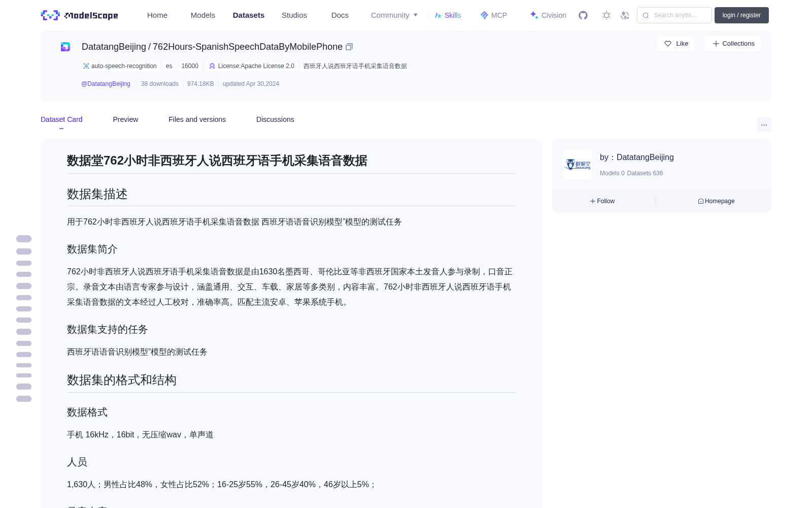Image resolution: width=812 pixels, height=508 pixels.
Task: Open the MCP link
Action: point(494,15)
